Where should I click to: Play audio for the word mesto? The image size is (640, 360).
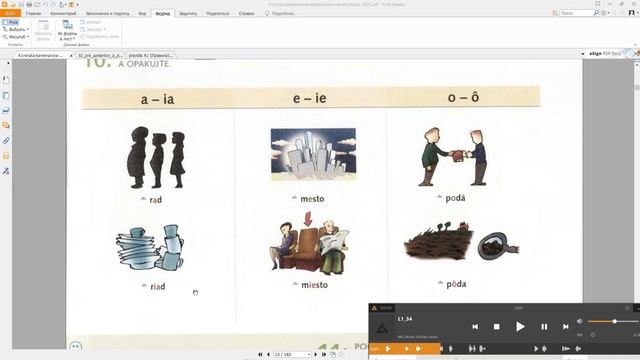[x=294, y=198]
